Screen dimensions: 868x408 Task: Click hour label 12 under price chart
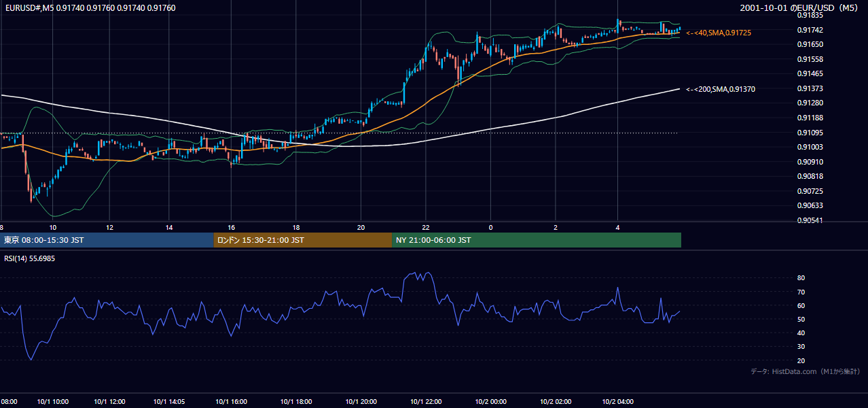pos(109,227)
